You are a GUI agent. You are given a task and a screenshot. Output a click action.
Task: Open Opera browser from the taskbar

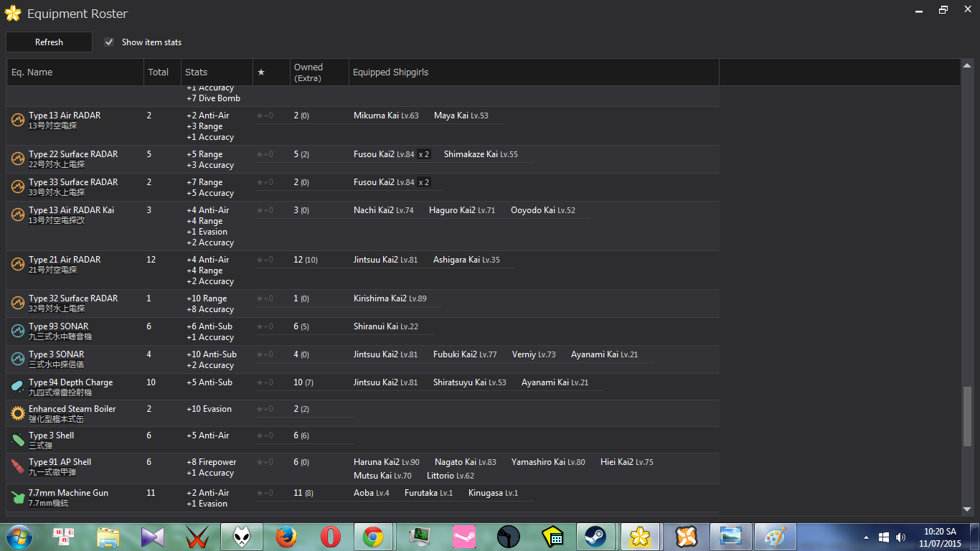coord(331,536)
